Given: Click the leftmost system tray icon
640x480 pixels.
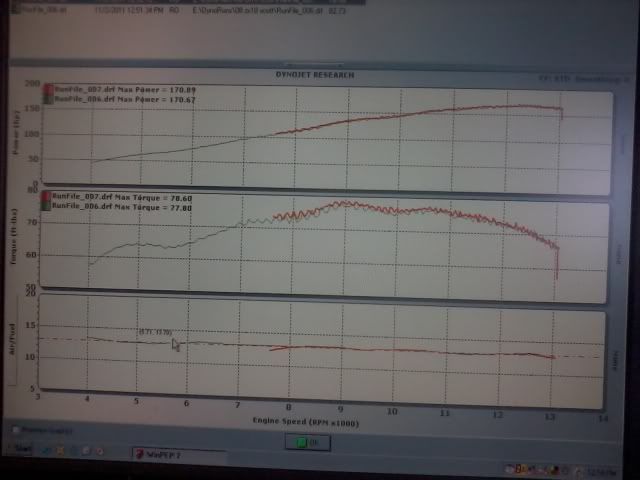Looking at the screenshot, I should 511,469.
